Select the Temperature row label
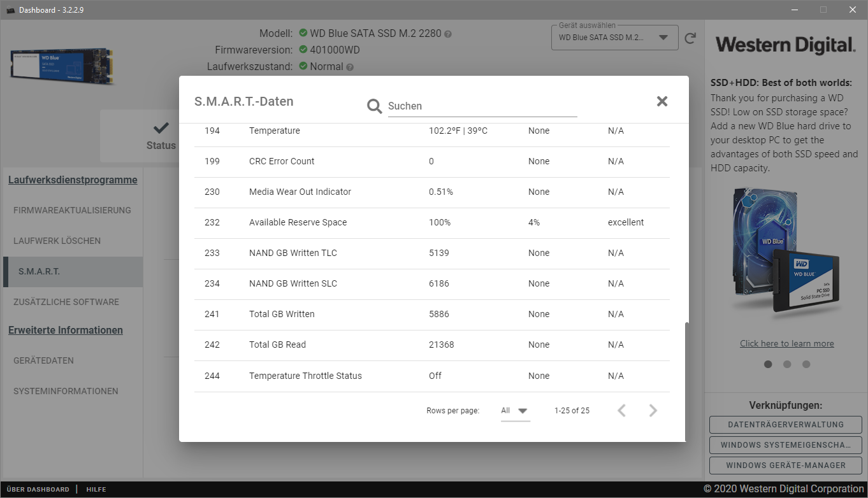Screen dimensions: 868x498 point(275,131)
